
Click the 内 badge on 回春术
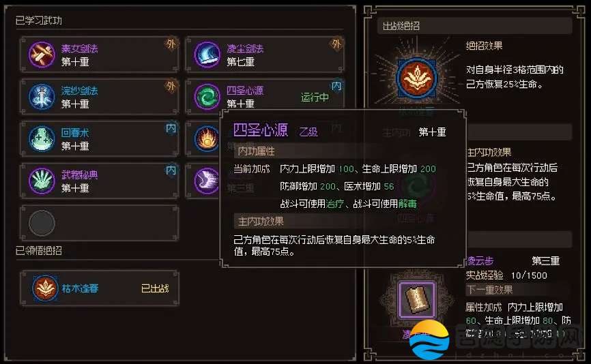[171, 128]
